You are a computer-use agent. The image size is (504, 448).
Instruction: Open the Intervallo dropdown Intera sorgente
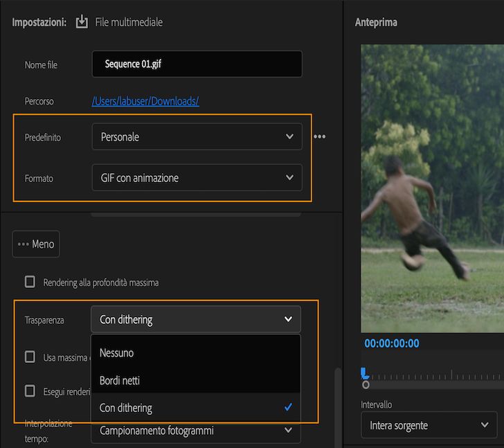pos(429,425)
